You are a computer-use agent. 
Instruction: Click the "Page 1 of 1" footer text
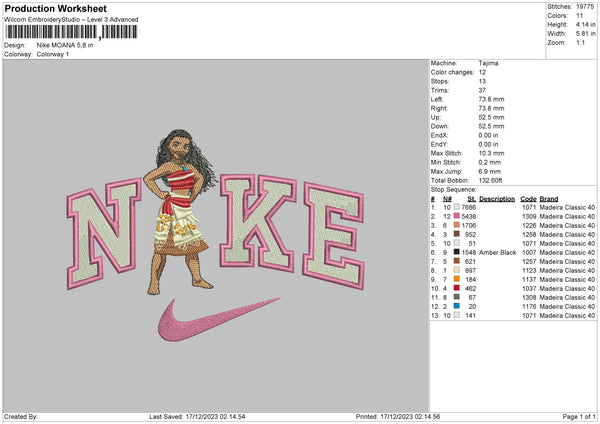click(579, 417)
